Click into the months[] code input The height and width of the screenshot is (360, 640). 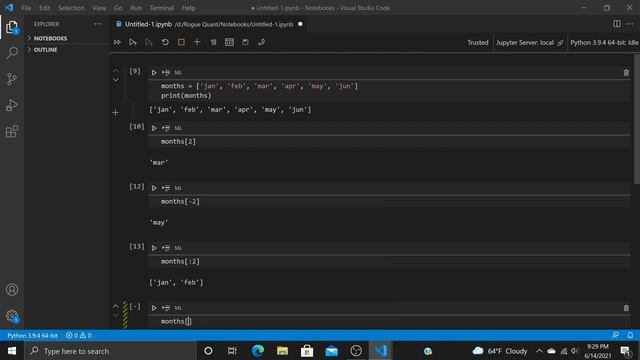coord(389,322)
